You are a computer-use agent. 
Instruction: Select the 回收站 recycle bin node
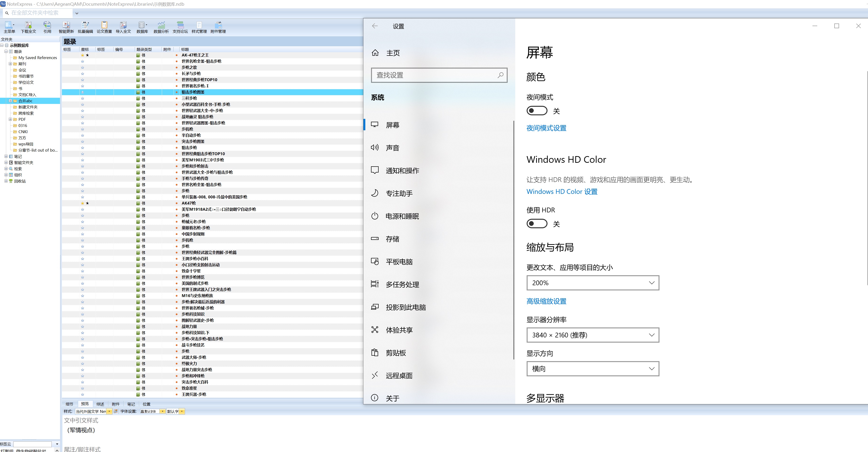tap(19, 181)
